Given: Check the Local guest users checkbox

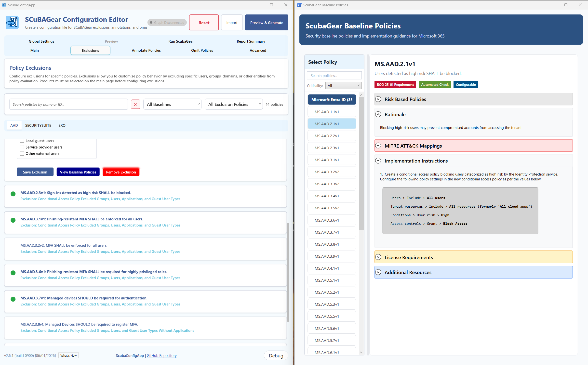Looking at the screenshot, I should click(x=22, y=141).
